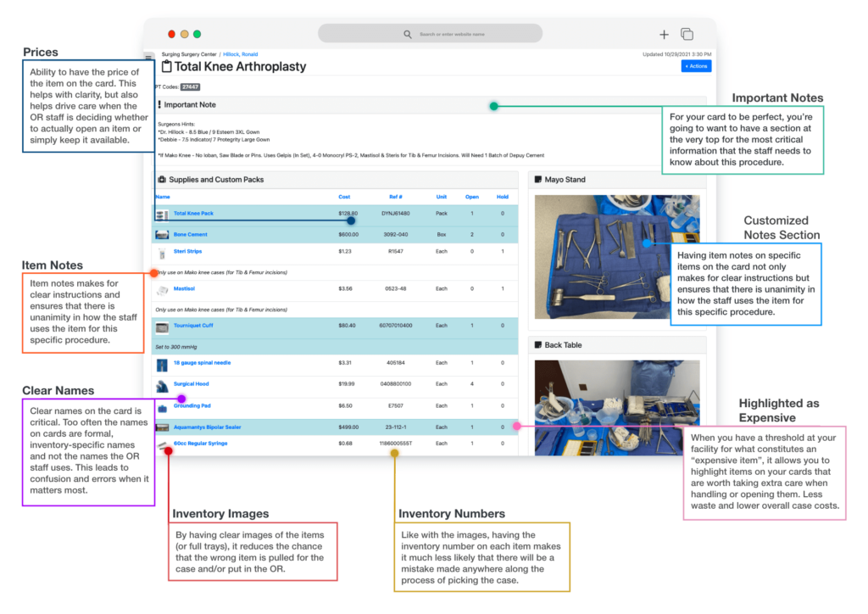Click the Grounding Pad item image
This screenshot has height=614, width=868.
[162, 407]
